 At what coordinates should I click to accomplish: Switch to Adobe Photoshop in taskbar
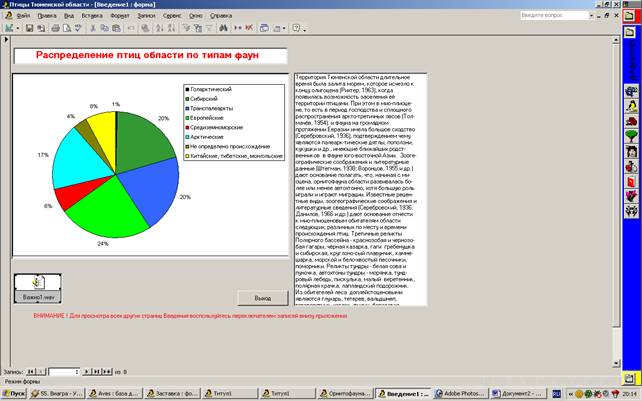pos(461,393)
